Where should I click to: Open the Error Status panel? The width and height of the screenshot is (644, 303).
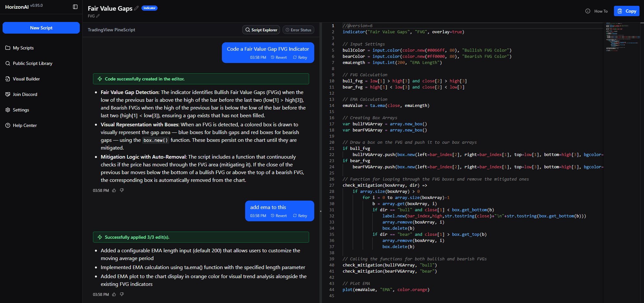[298, 30]
